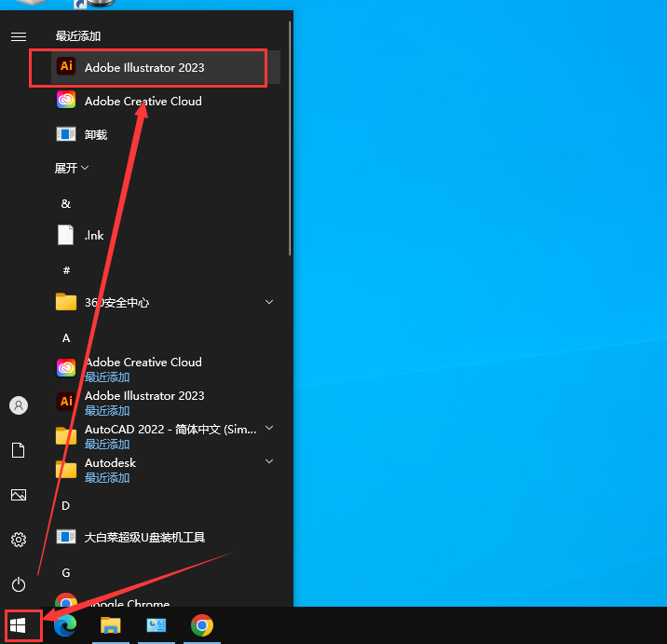This screenshot has width=667, height=644.
Task: Launch Adobe Illustrator 2023 from recently added
Action: [144, 67]
